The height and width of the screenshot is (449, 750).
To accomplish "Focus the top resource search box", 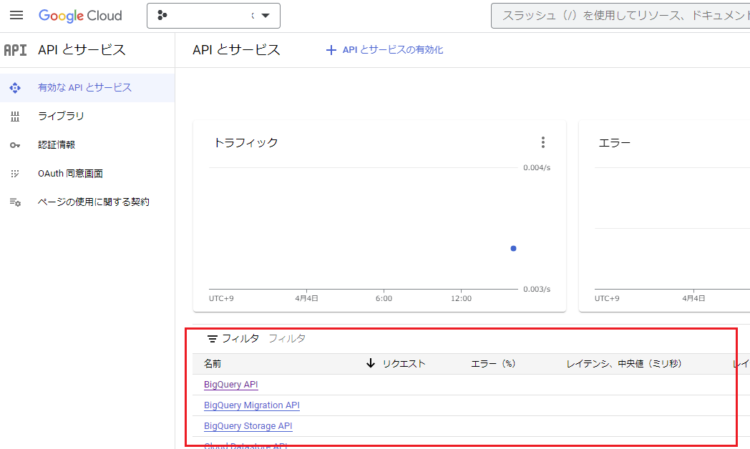I will 620,16.
